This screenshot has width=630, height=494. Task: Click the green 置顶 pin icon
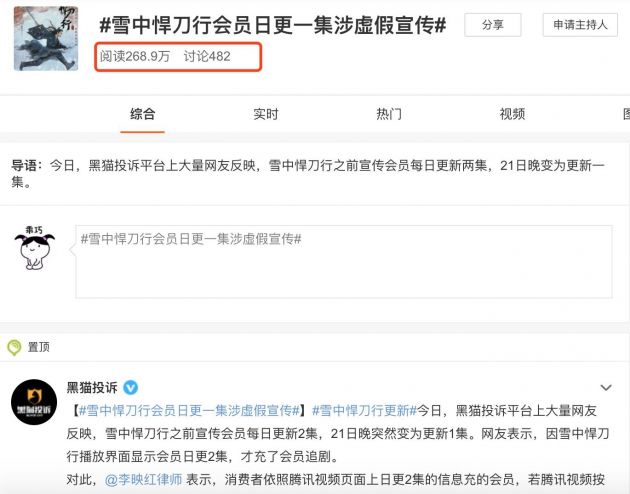pyautogui.click(x=14, y=347)
